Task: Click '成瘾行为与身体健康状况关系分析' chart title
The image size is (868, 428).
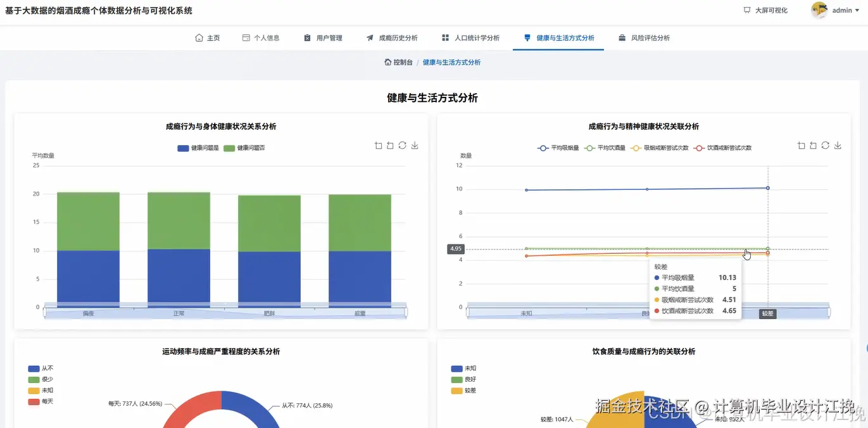Action: pyautogui.click(x=221, y=127)
